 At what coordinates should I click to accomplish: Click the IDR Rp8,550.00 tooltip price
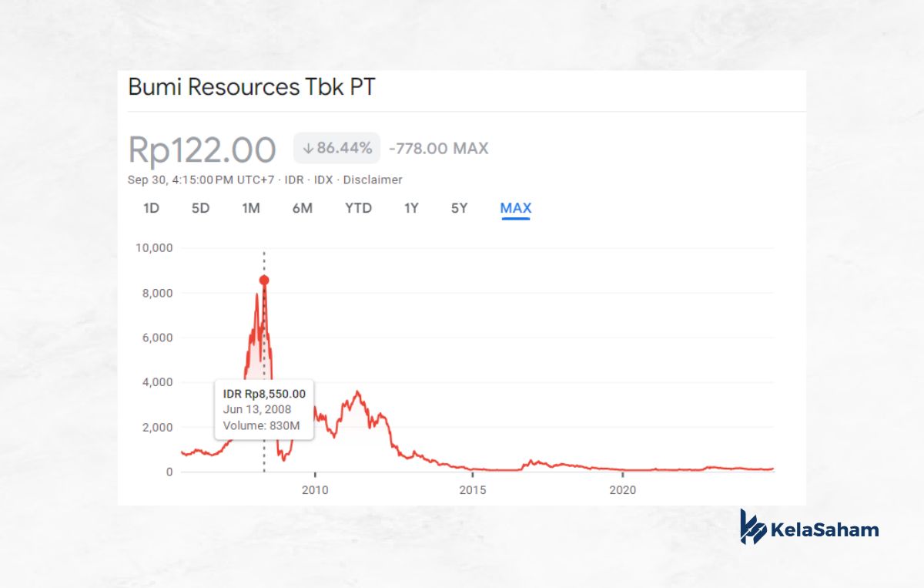(264, 394)
